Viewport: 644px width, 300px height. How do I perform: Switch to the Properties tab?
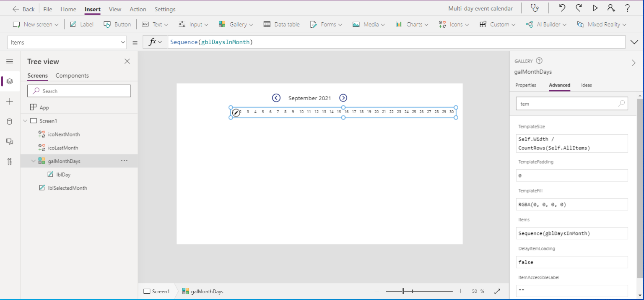click(x=526, y=85)
